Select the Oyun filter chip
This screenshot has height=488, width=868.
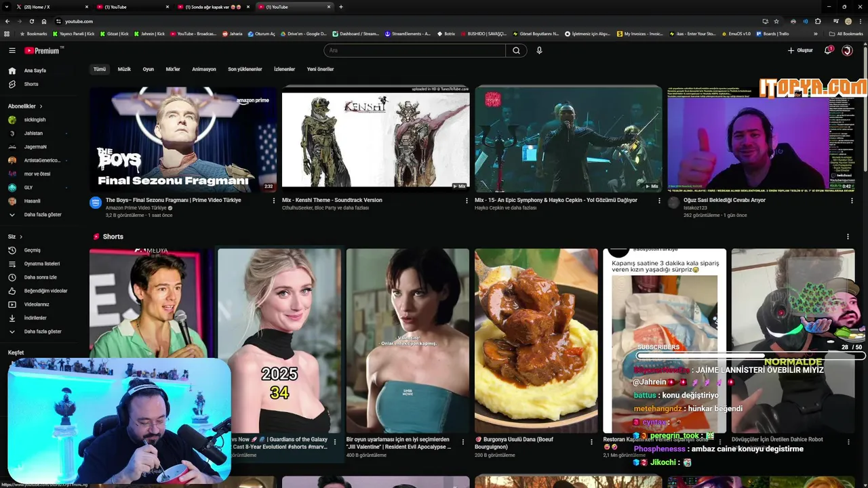pos(148,69)
